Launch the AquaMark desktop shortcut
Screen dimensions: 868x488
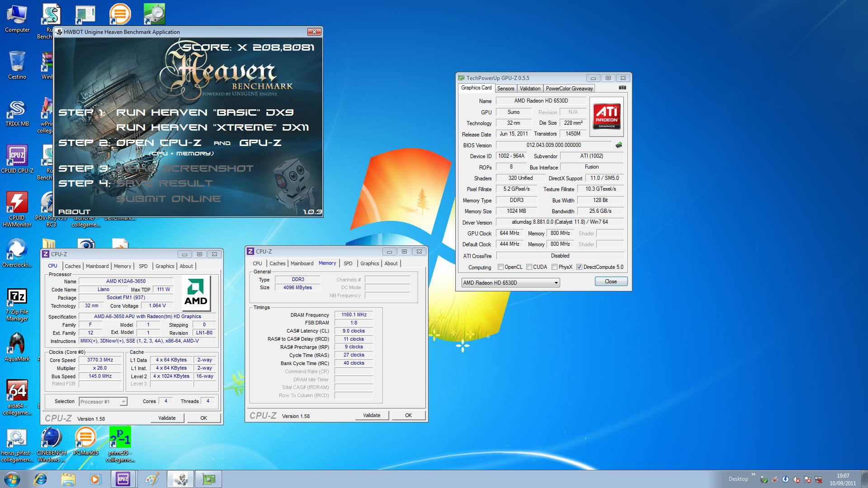click(x=17, y=347)
